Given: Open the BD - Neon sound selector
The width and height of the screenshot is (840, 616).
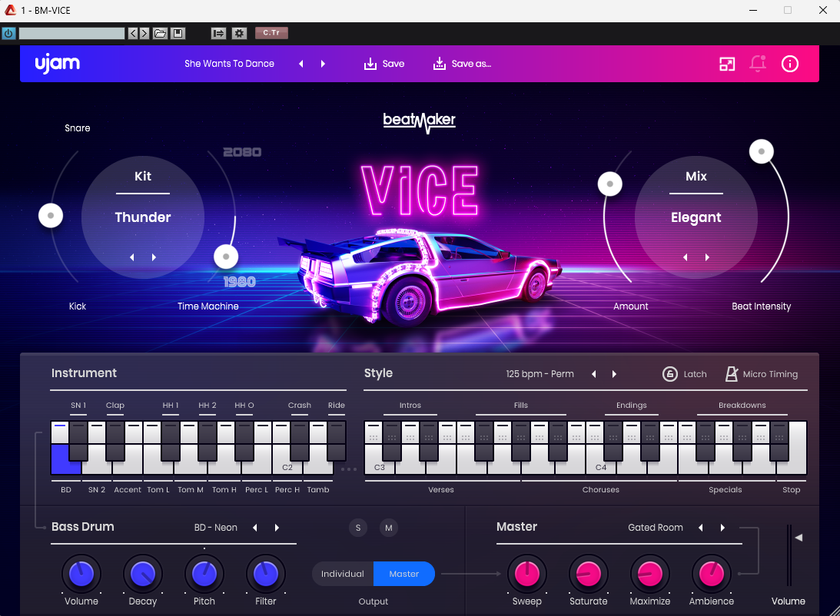Looking at the screenshot, I should pos(216,528).
